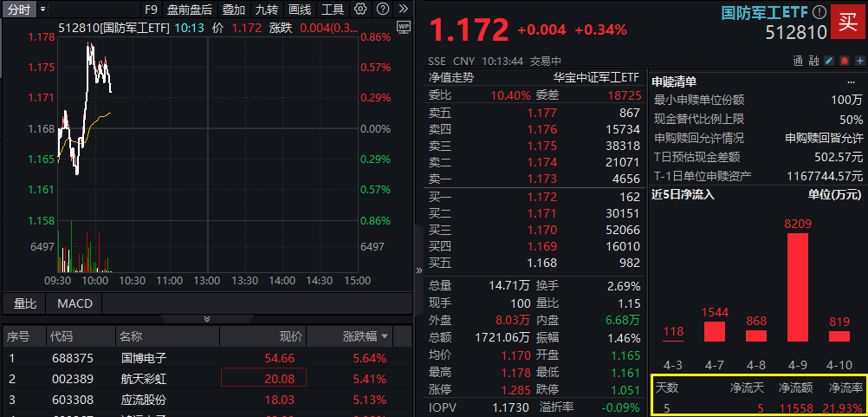Viewport: 868px width, 417px height.
Task: Click the pencil note icon
Action: [829, 61]
